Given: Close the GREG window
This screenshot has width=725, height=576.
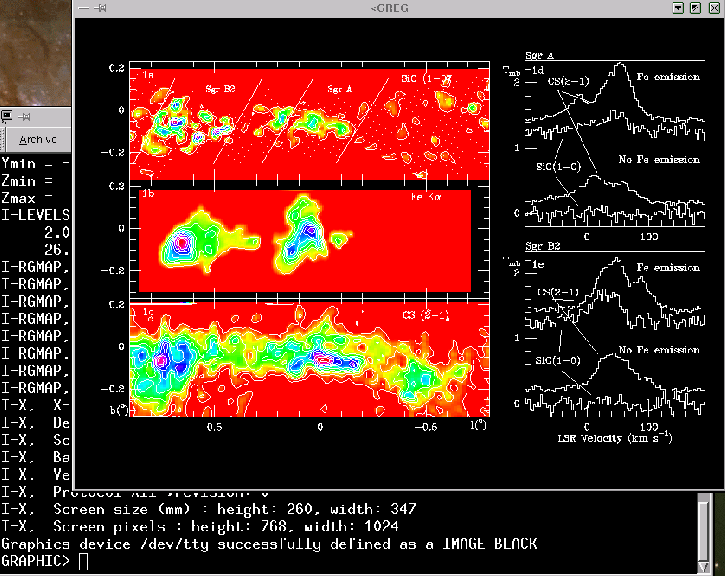Looking at the screenshot, I should [712, 7].
